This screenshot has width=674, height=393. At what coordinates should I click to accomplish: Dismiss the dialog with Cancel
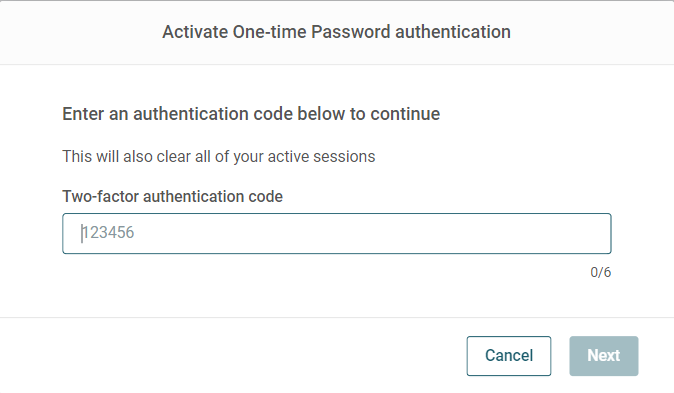[509, 356]
